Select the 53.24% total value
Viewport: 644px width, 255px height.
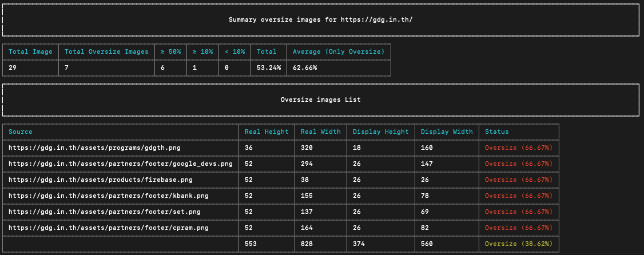268,67
